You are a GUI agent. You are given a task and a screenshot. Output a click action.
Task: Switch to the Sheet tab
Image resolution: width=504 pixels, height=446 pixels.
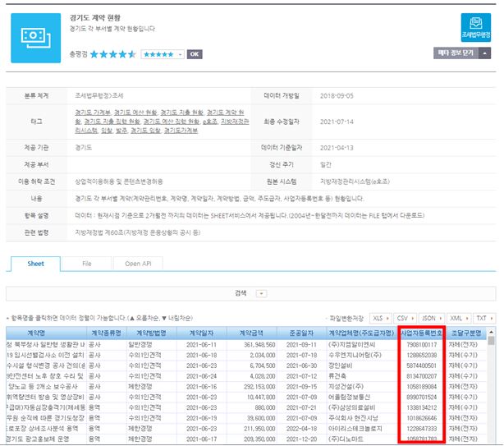coord(35,264)
